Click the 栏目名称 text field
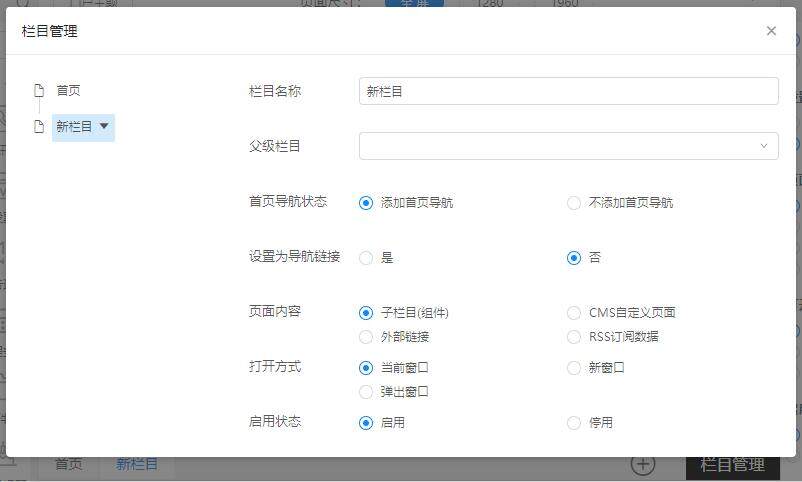This screenshot has width=802, height=482. (x=568, y=91)
